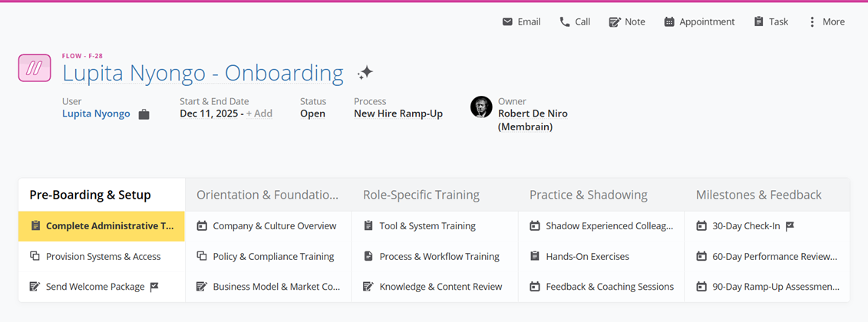
Task: Open the More actions menu
Action: pos(826,22)
